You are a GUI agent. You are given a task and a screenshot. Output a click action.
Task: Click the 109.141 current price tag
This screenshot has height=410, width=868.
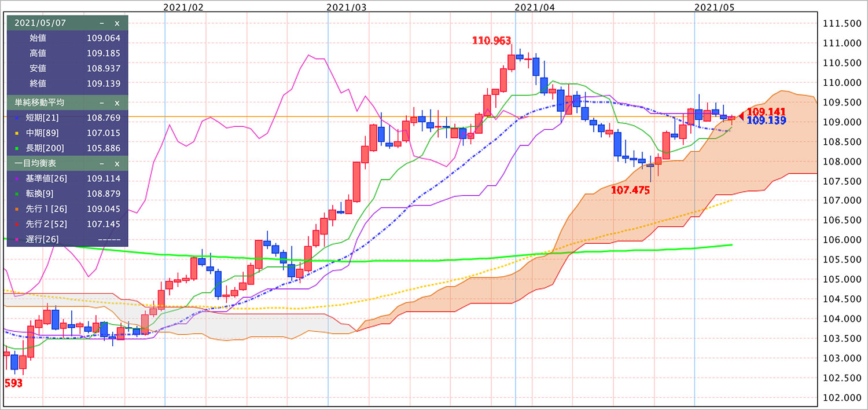(763, 111)
